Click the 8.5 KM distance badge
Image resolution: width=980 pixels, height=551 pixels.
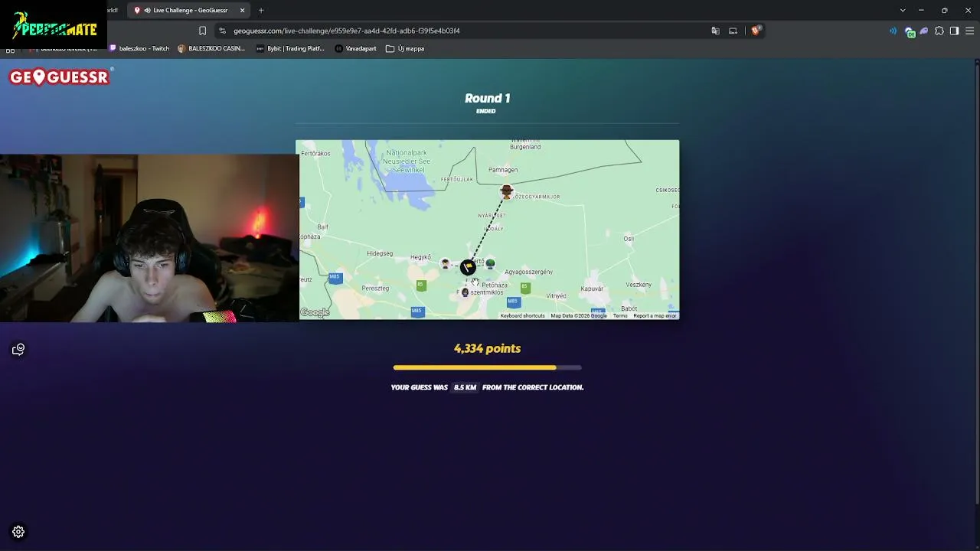465,387
